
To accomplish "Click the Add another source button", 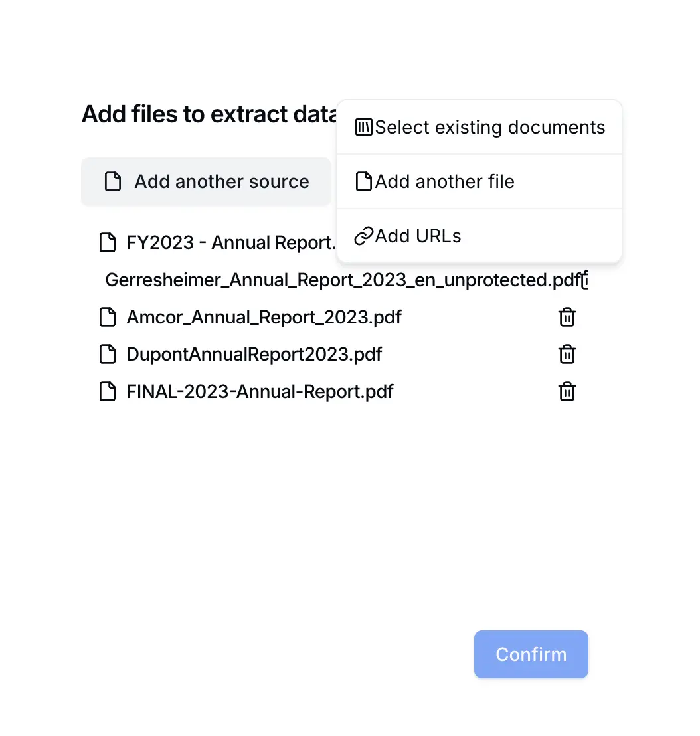I will tap(206, 181).
